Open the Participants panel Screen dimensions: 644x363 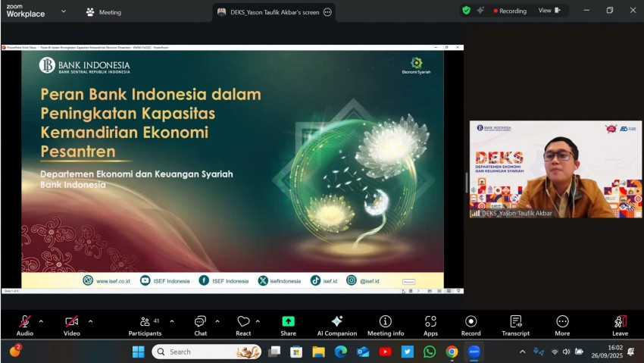145,326
